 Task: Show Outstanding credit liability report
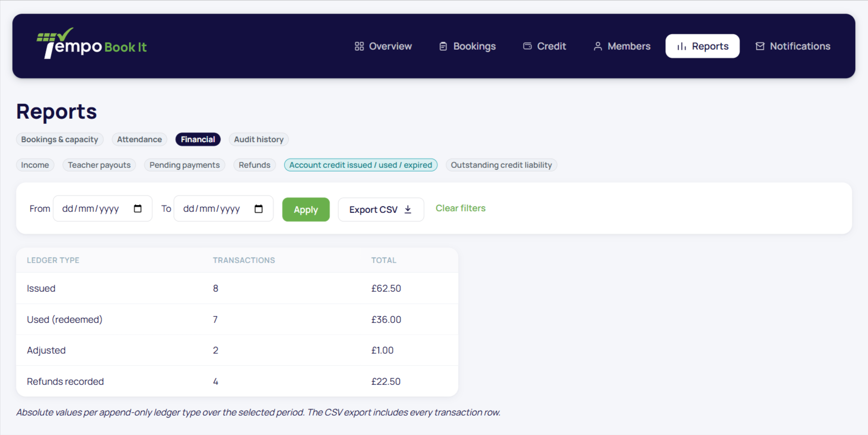point(501,165)
